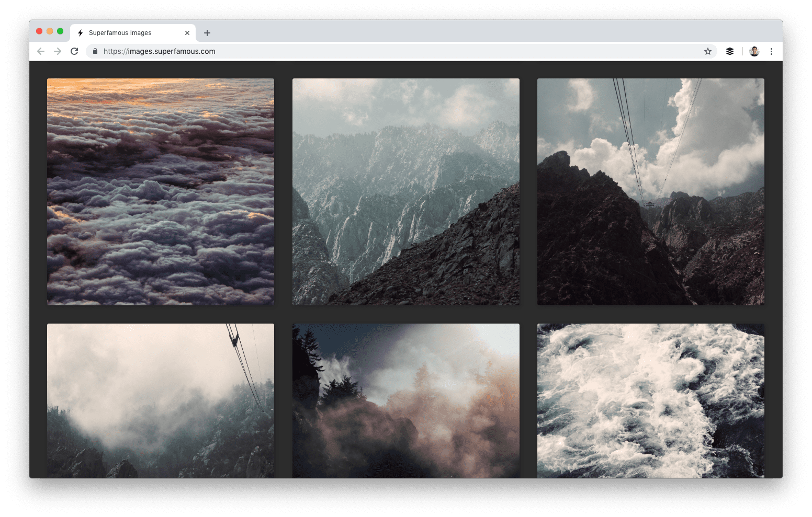
Task: View site info via the lock icon
Action: 95,51
